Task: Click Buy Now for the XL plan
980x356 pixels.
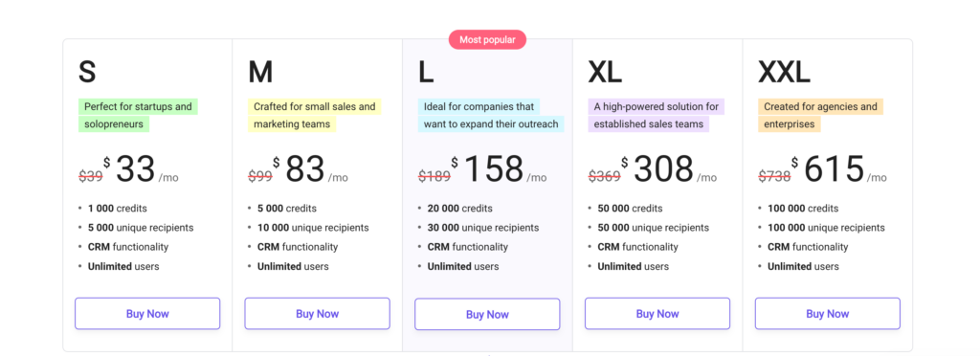Action: tap(657, 314)
